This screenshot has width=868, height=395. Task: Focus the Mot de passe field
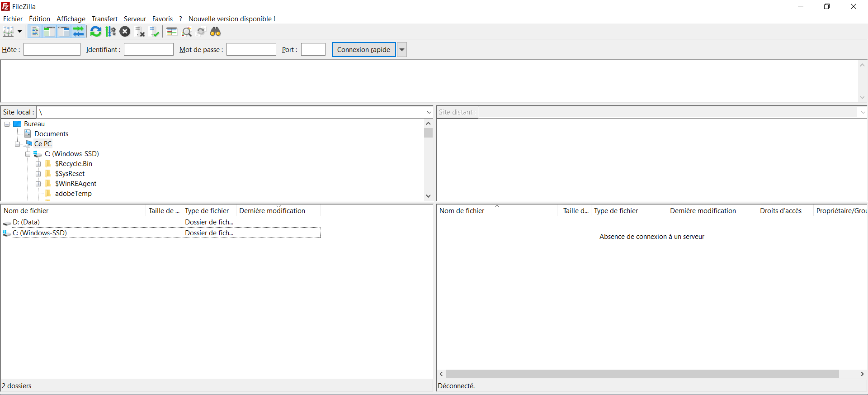(251, 49)
